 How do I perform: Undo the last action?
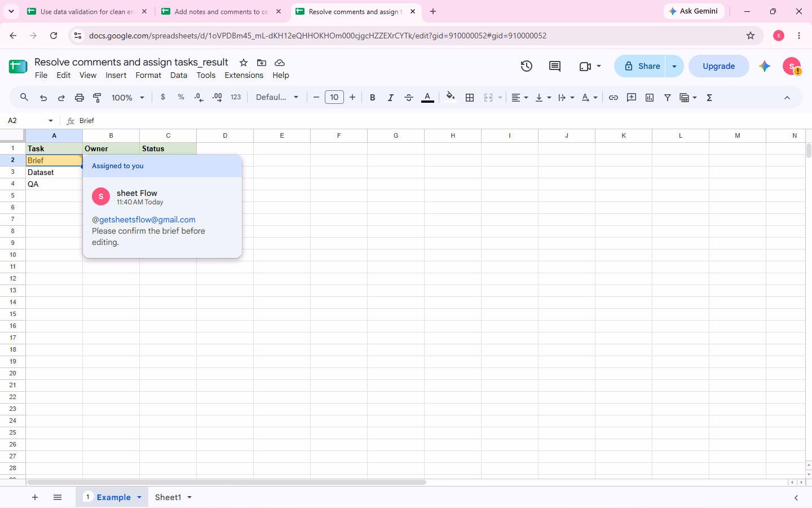tap(43, 98)
